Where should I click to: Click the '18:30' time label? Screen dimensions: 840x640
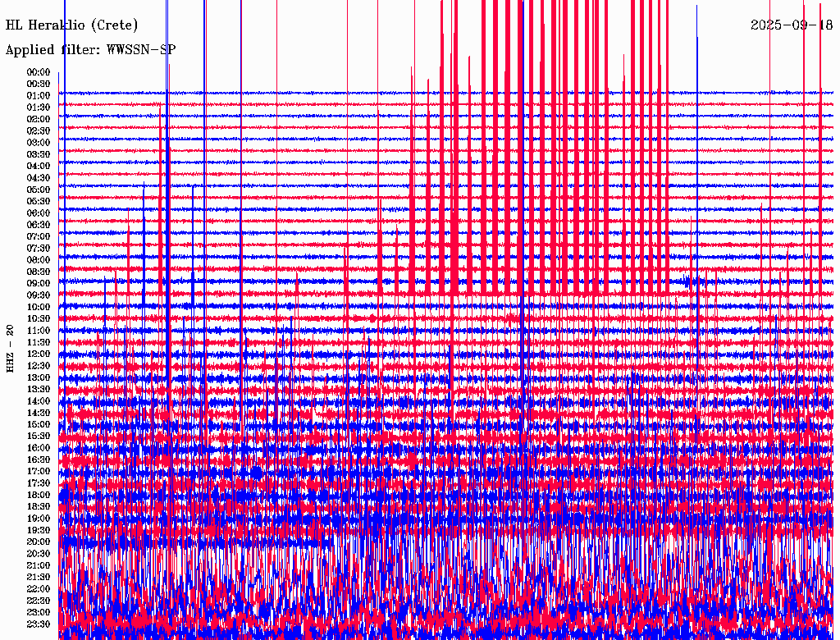39,506
